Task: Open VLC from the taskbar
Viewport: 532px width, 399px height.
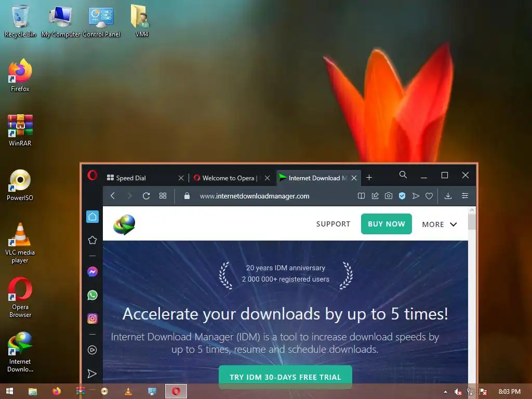Action: [128, 391]
